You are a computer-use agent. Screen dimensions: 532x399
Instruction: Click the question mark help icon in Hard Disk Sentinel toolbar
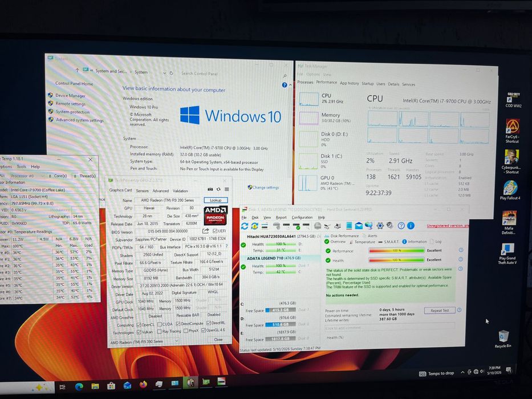click(x=401, y=225)
